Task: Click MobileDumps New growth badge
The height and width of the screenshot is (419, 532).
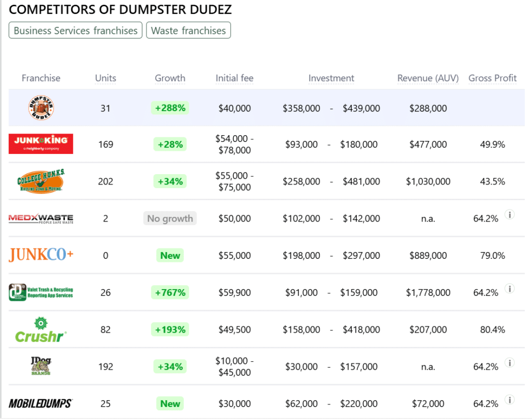Action: 170,403
